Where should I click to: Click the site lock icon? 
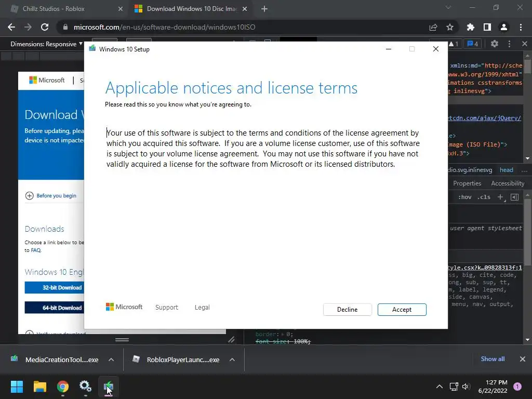pos(65,27)
